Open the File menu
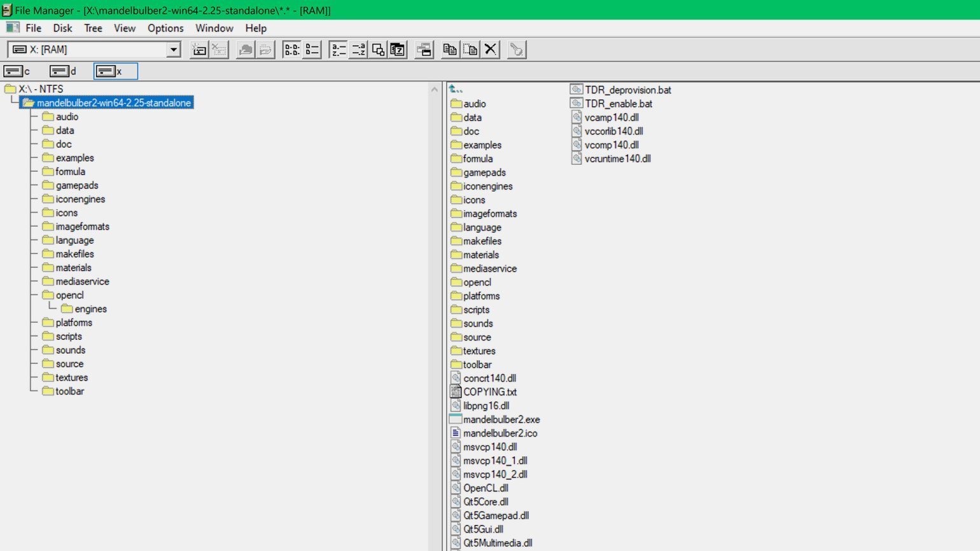This screenshot has height=551, width=980. coord(33,28)
